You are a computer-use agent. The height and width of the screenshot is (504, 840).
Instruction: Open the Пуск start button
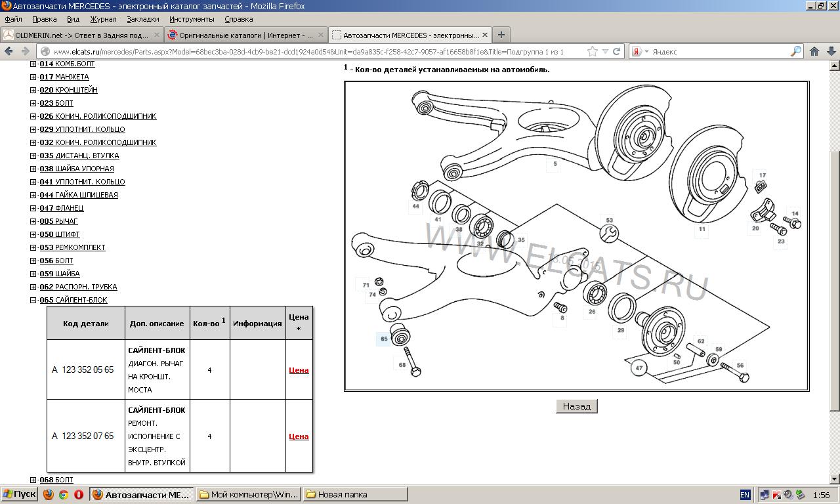point(19,494)
